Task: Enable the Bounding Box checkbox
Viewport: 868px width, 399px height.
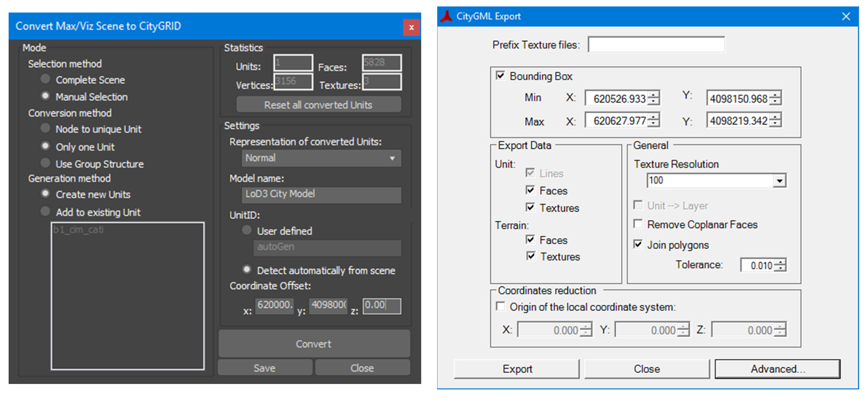Action: pyautogui.click(x=500, y=75)
